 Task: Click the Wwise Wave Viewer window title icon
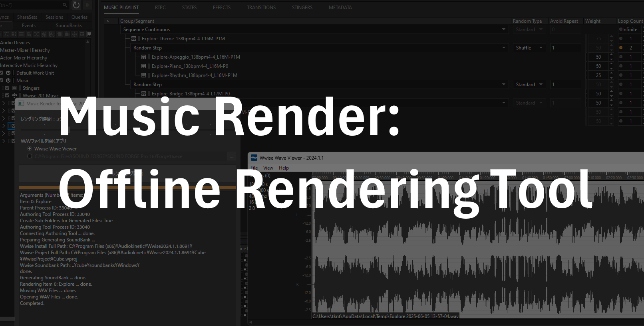[x=254, y=158]
